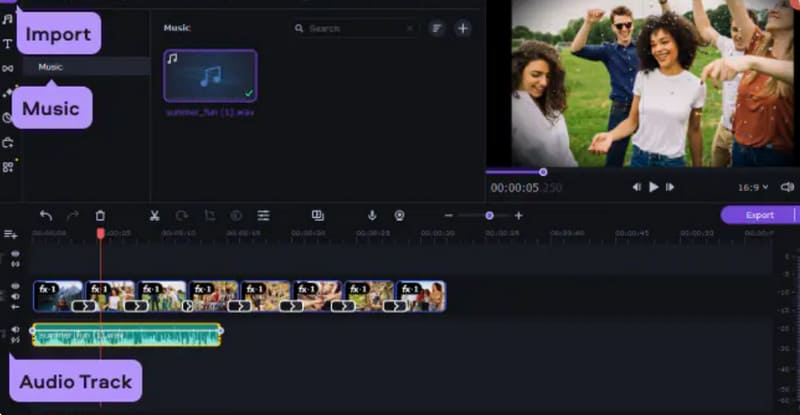Open the music note Import tab
The image size is (800, 415).
pos(8,19)
